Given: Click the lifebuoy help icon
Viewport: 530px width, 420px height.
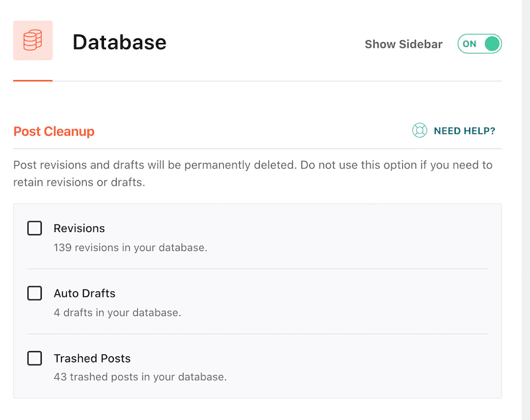Looking at the screenshot, I should (419, 131).
